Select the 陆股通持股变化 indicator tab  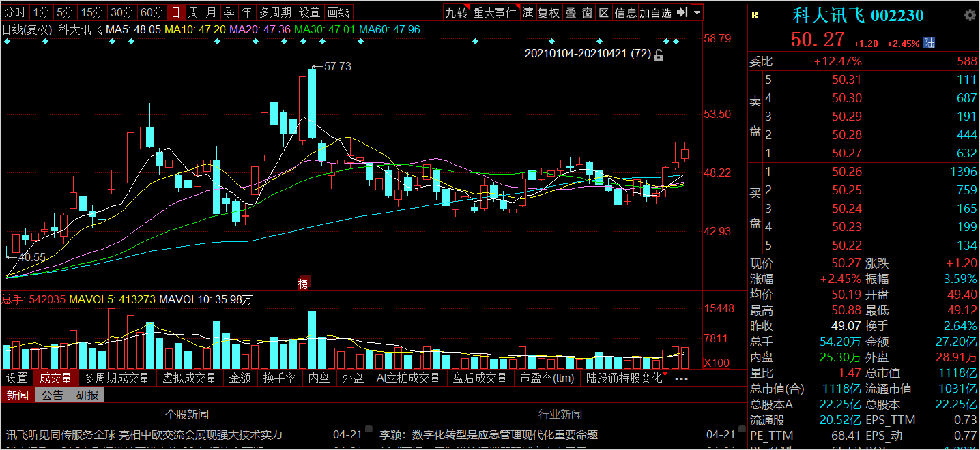coord(625,378)
